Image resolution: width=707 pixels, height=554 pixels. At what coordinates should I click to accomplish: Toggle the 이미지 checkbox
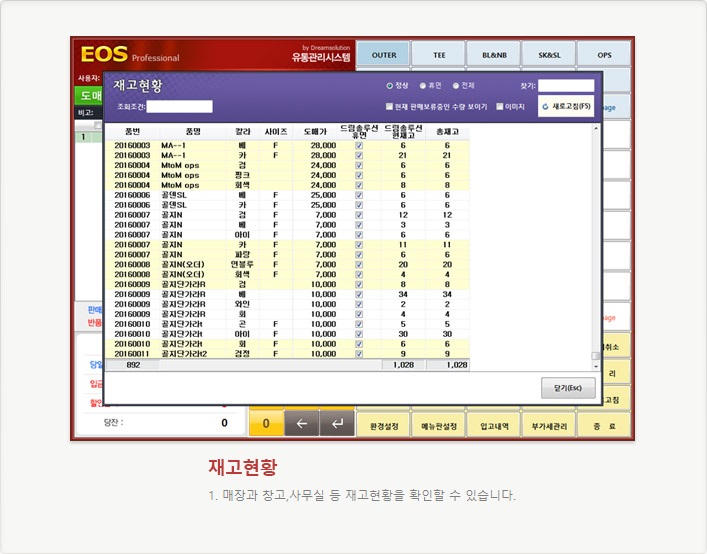coord(500,106)
